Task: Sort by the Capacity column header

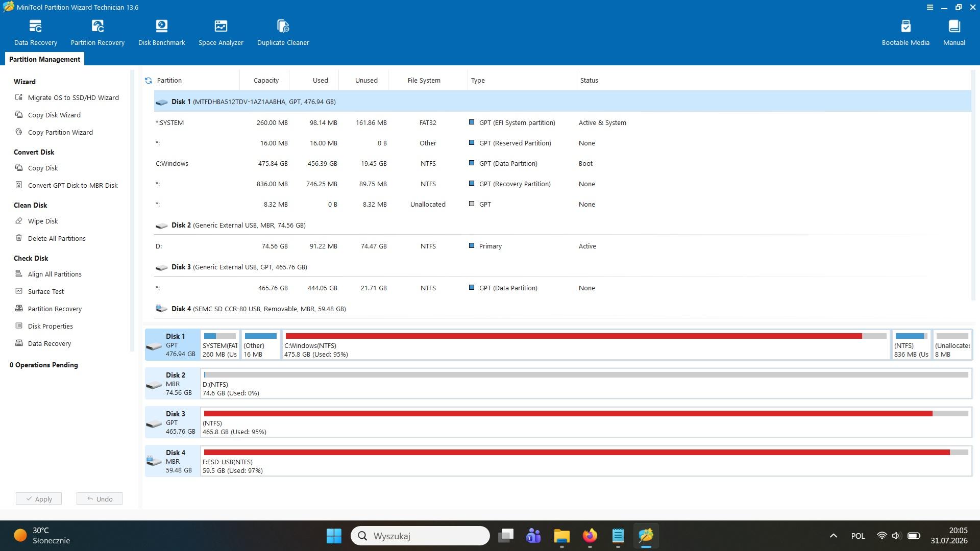Action: [x=266, y=81]
